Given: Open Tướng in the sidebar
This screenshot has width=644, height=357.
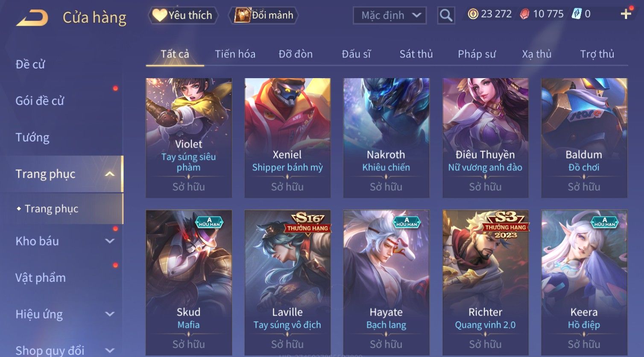Looking at the screenshot, I should coord(32,138).
